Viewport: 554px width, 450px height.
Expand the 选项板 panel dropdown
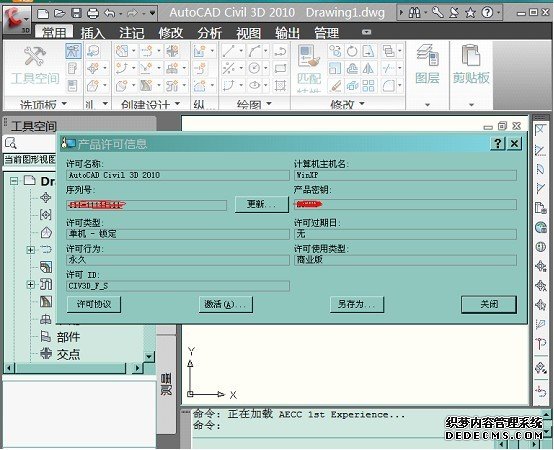tap(64, 103)
